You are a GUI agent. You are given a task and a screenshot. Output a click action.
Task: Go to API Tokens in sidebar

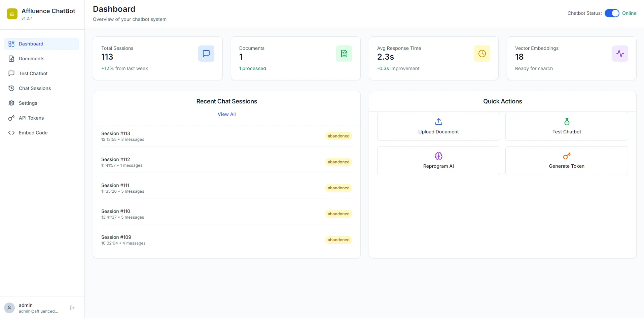(x=31, y=118)
